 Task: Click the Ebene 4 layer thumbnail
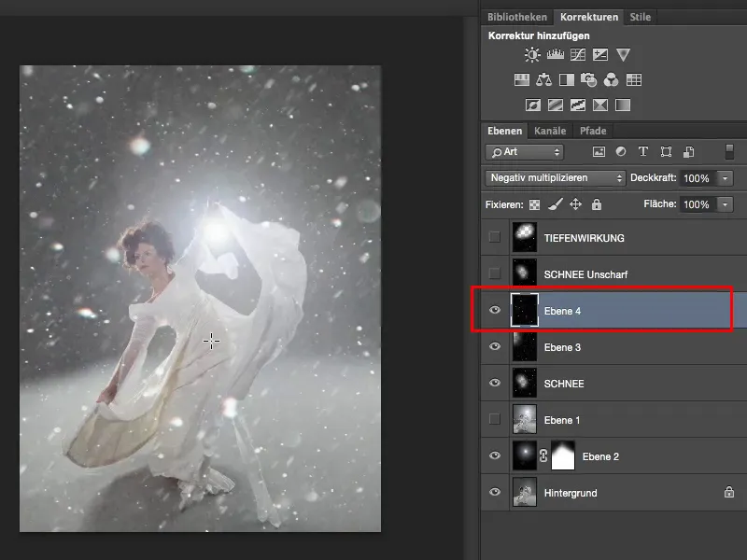point(525,310)
